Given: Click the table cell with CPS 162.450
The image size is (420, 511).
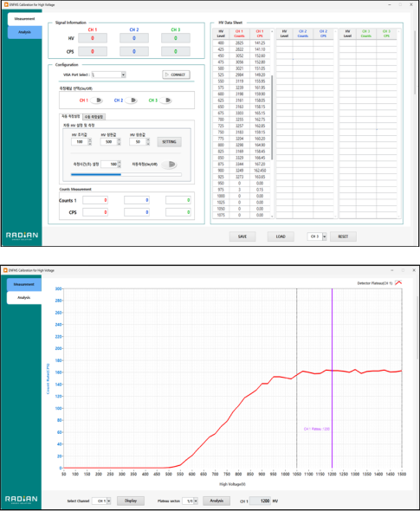Looking at the screenshot, I should click(260, 171).
